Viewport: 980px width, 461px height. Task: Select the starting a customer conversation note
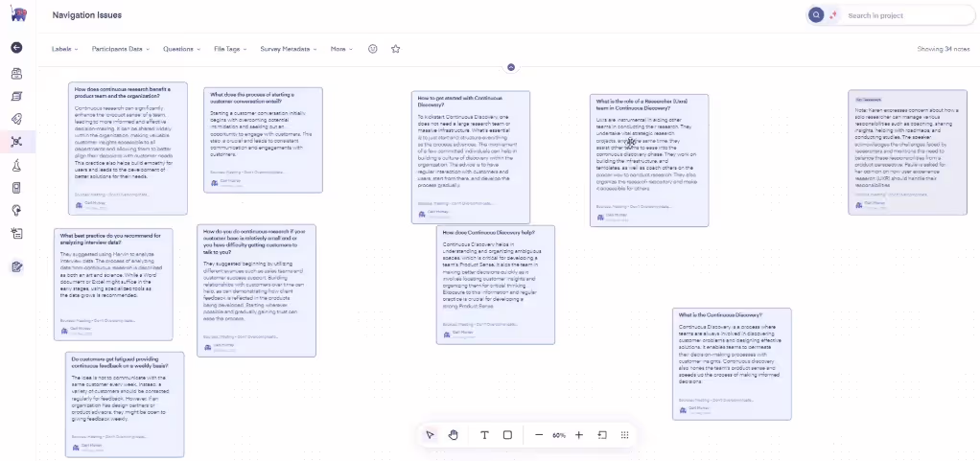click(x=263, y=140)
